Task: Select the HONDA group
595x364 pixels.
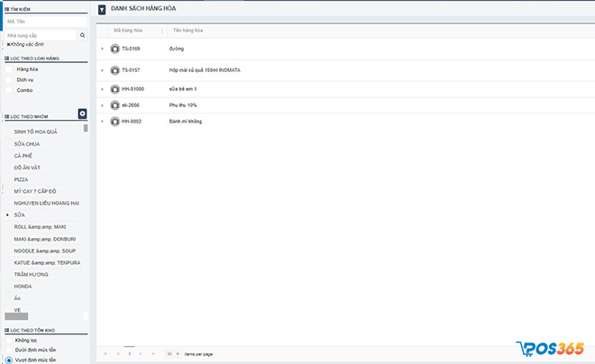Action: (x=23, y=287)
